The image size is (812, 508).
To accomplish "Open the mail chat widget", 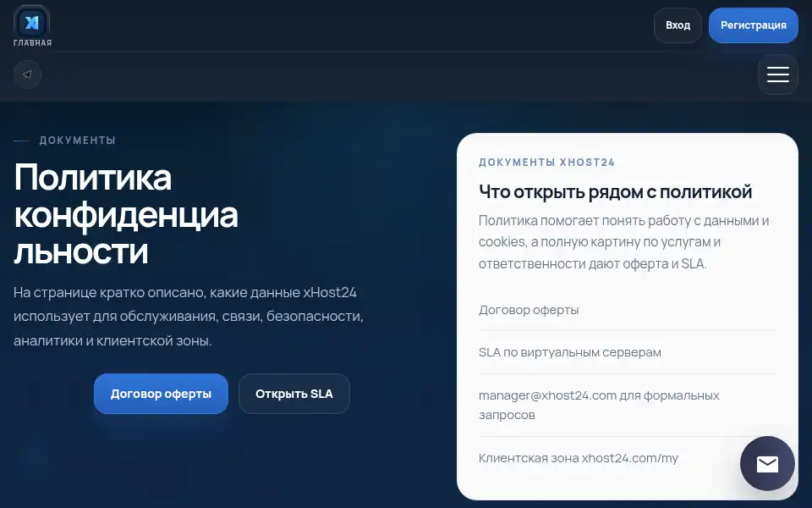I will pyautogui.click(x=767, y=463).
